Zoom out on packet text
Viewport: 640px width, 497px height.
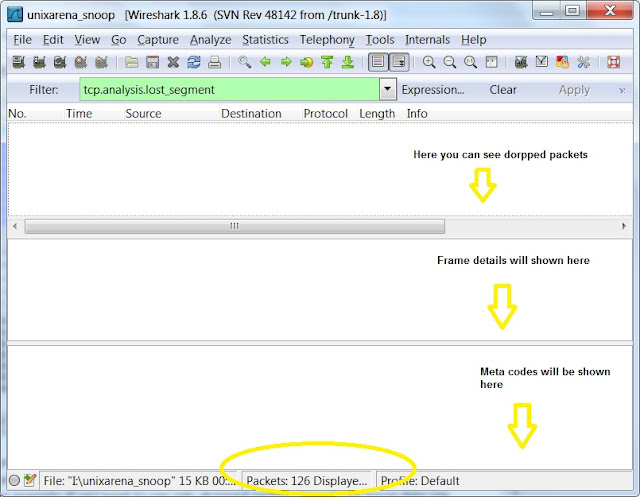450,62
